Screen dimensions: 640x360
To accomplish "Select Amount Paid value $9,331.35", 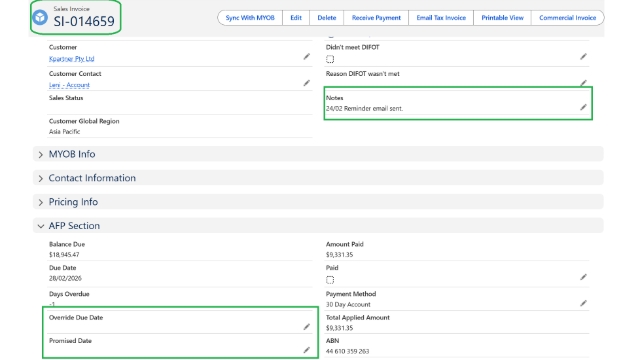I will (x=339, y=255).
